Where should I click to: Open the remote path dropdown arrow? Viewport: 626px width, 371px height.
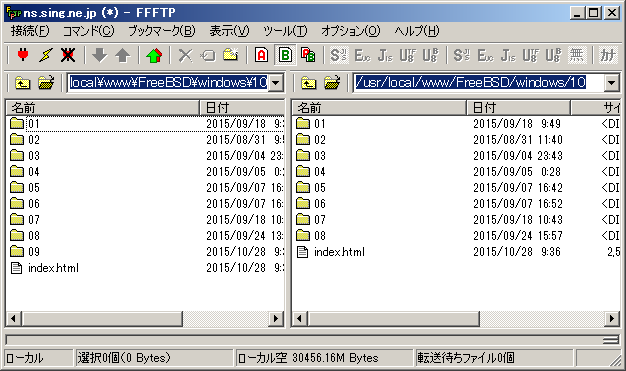coord(611,83)
